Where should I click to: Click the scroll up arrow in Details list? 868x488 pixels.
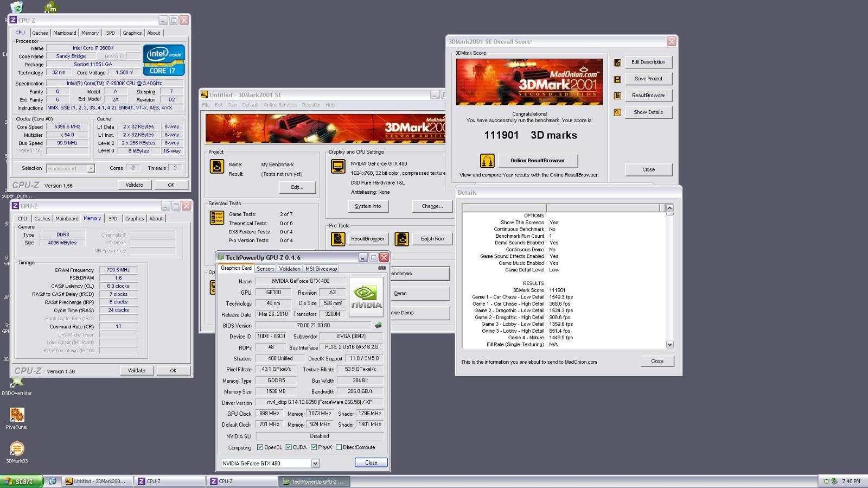coord(669,208)
